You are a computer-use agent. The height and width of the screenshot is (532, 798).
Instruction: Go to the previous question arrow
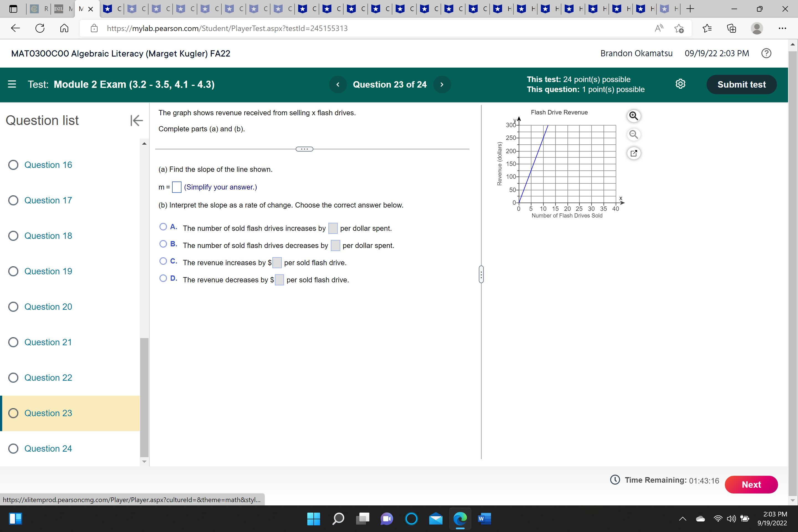[x=337, y=85]
